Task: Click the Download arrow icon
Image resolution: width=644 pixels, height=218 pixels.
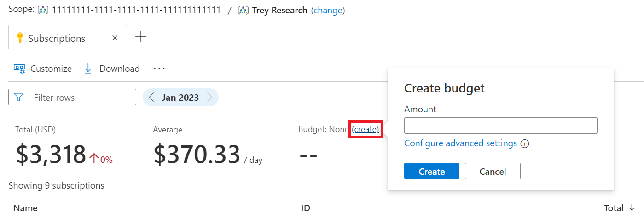Action: tap(88, 69)
